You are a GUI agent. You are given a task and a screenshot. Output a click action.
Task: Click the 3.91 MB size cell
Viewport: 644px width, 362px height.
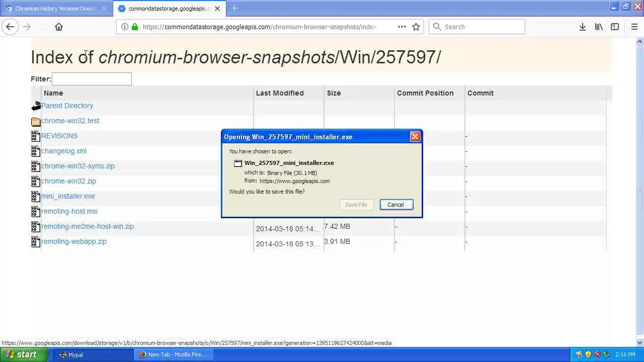[x=337, y=241]
